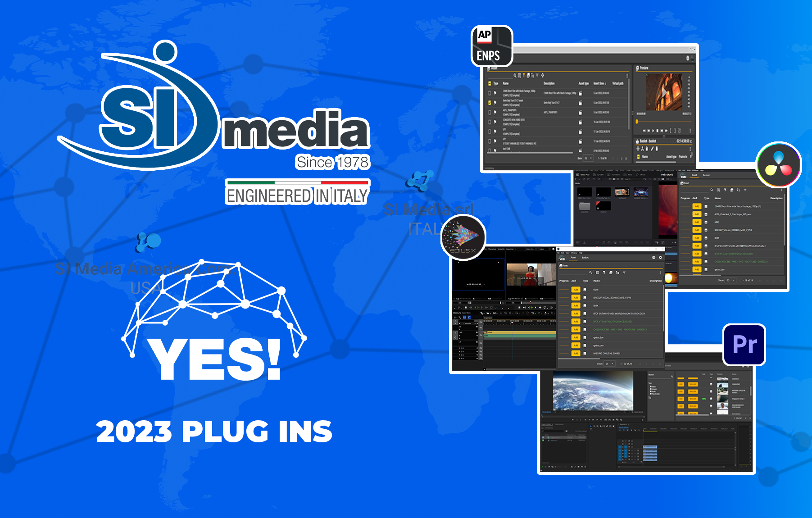Click the basket icon in the Basket panel header
The image size is (812, 518).
pos(638,141)
